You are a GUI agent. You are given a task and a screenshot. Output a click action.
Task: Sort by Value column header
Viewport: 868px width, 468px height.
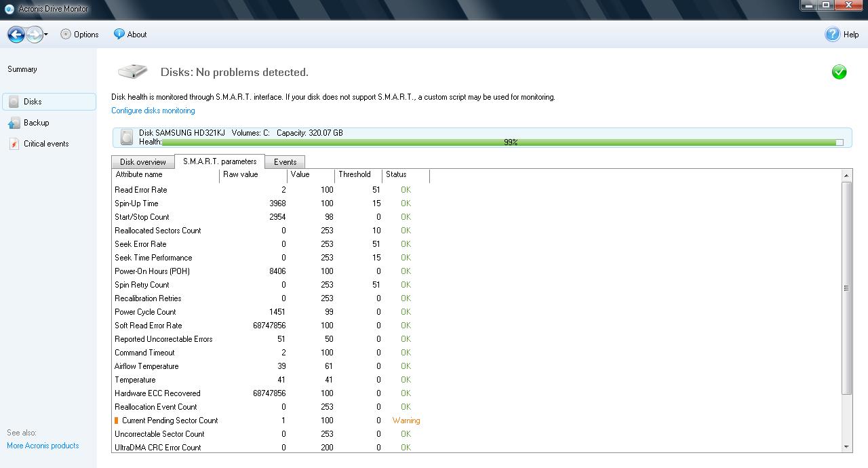click(x=311, y=175)
